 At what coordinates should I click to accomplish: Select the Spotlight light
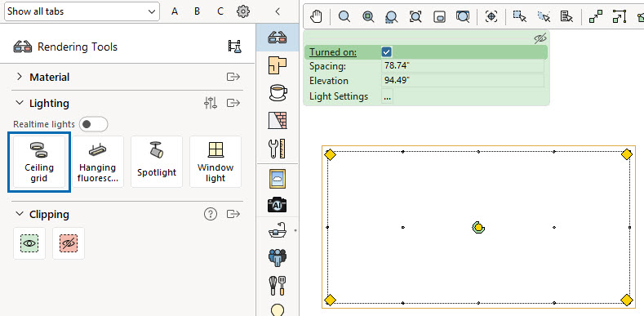click(157, 162)
